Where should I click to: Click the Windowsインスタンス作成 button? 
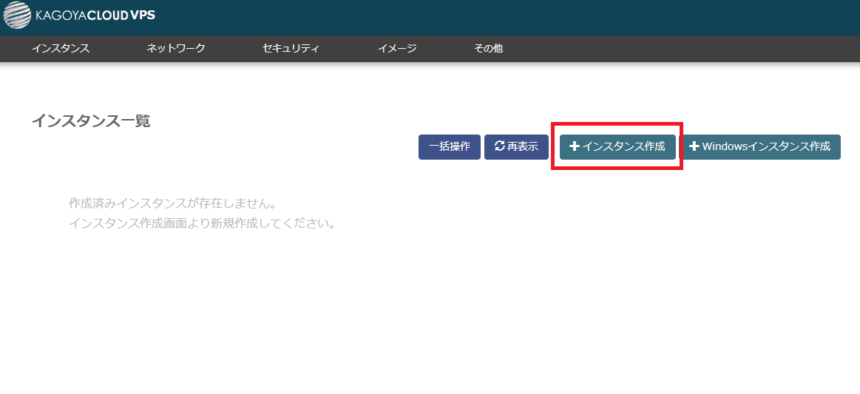point(760,147)
